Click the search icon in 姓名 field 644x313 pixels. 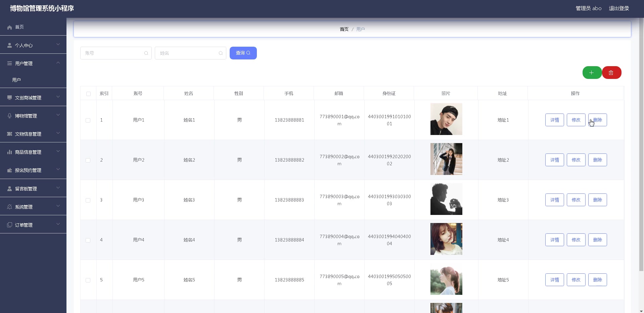[x=221, y=53]
